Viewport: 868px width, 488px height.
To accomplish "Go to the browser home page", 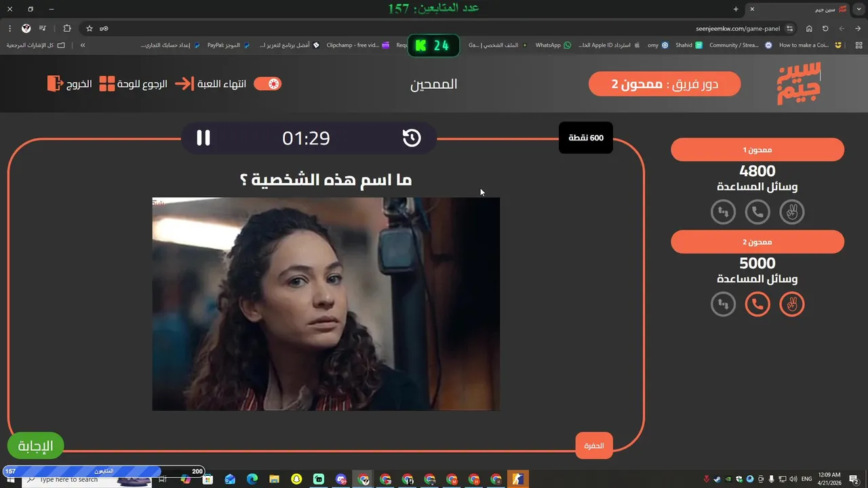I will click(x=809, y=28).
